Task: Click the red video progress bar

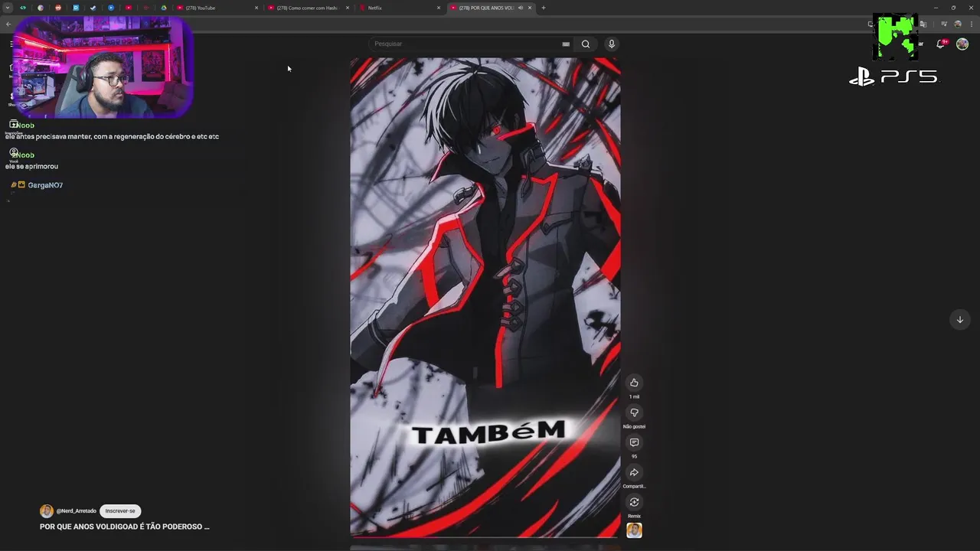Action: point(484,537)
